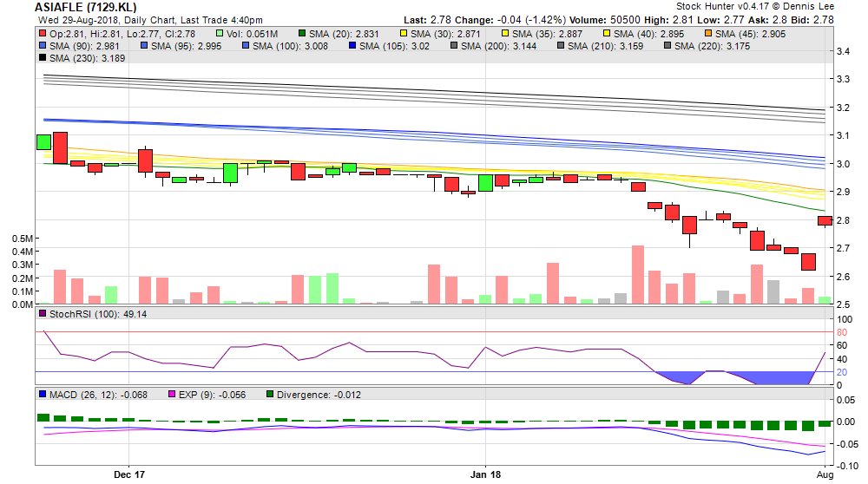Click the StochRSI (100): 49.14 label
Screen dimensions: 868x484
pyautogui.click(x=98, y=314)
